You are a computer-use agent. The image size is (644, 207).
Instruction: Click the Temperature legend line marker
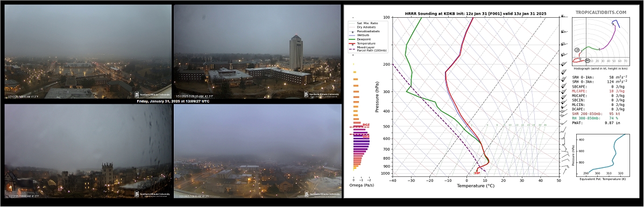point(351,43)
